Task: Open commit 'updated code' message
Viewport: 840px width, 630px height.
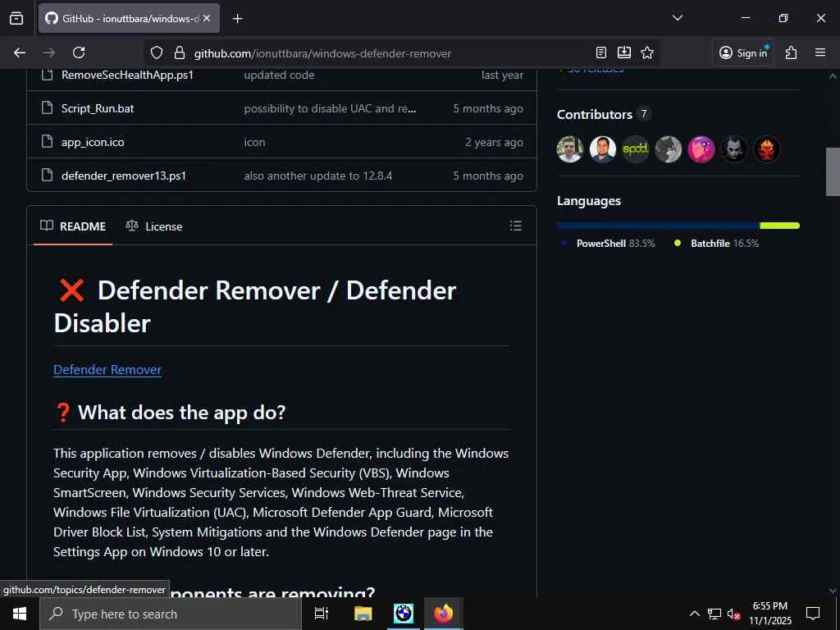Action: (279, 75)
